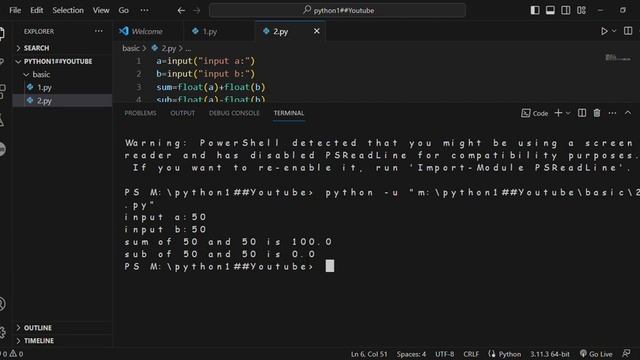
Task: Show more menu bar items (ellipsis)
Action: (x=144, y=10)
